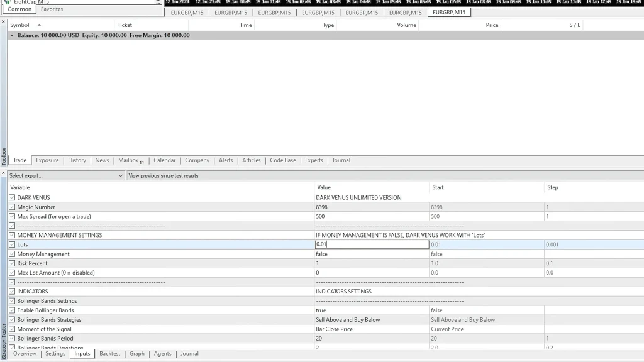The image size is (644, 362).
Task: Toggle the Enable Bollinger Bands checkbox
Action: (12, 310)
